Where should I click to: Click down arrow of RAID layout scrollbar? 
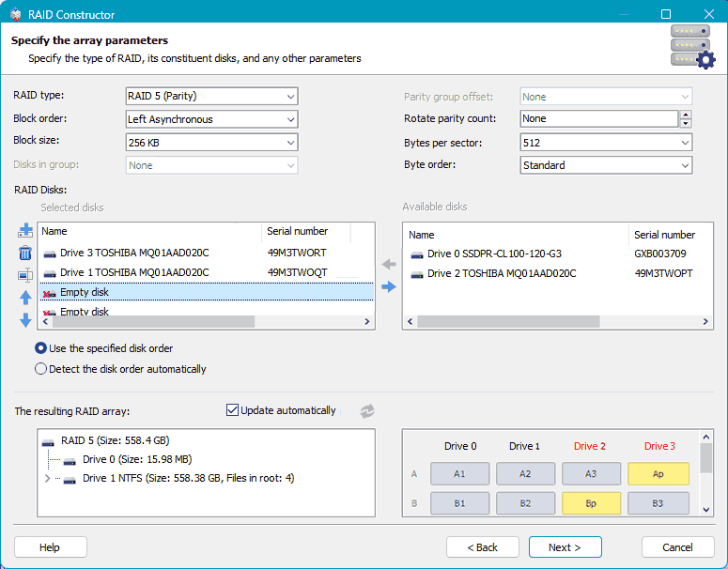(706, 510)
